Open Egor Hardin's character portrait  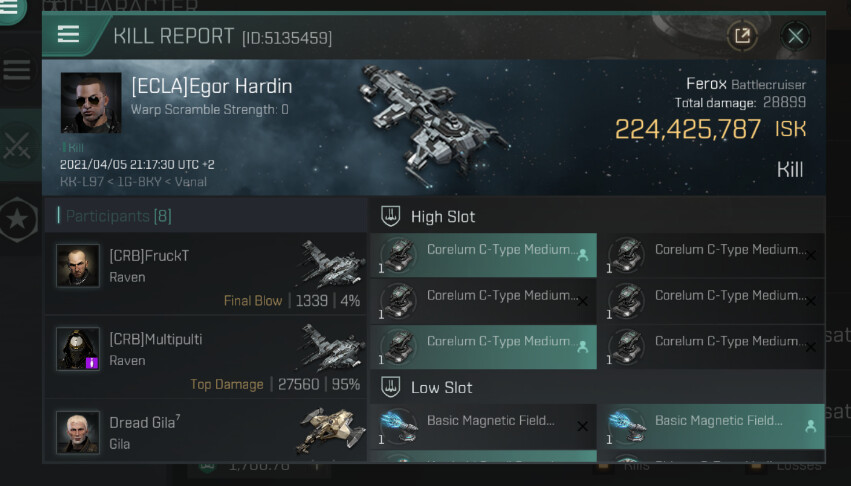pos(91,103)
